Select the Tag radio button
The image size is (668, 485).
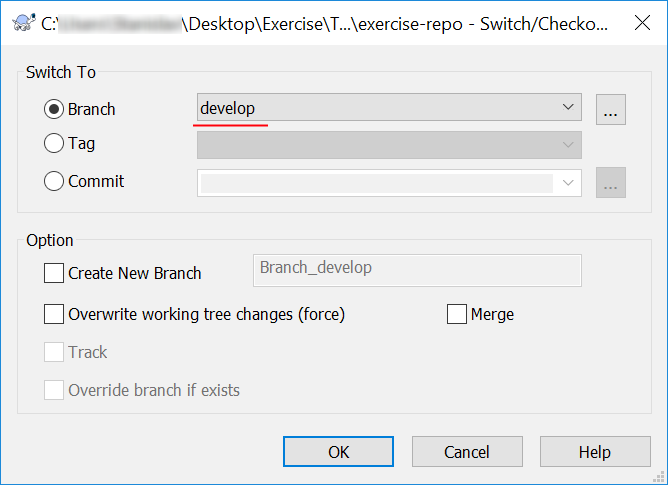point(55,144)
